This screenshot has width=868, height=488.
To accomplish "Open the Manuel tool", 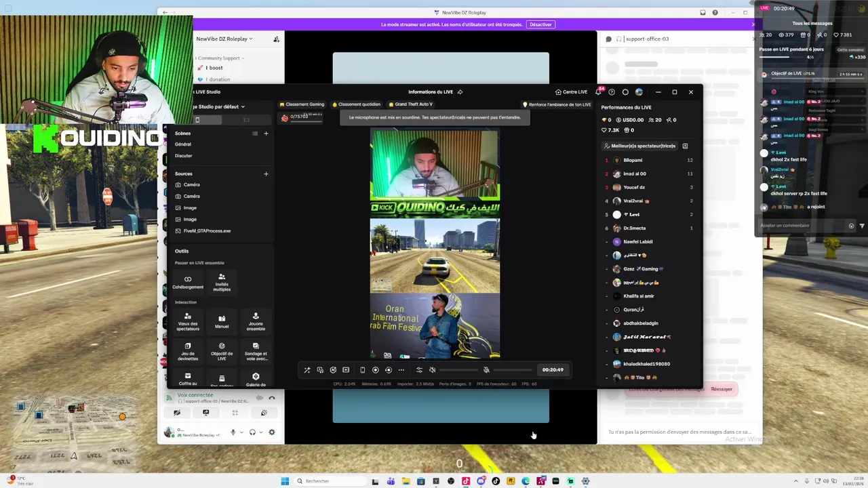I will pos(222,321).
